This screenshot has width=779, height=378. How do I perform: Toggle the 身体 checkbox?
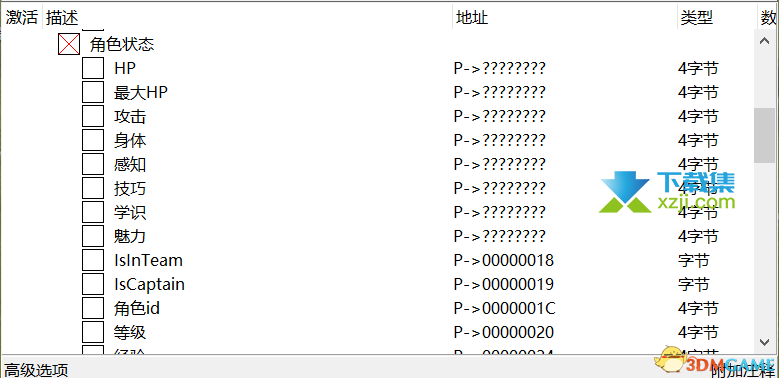coord(93,140)
